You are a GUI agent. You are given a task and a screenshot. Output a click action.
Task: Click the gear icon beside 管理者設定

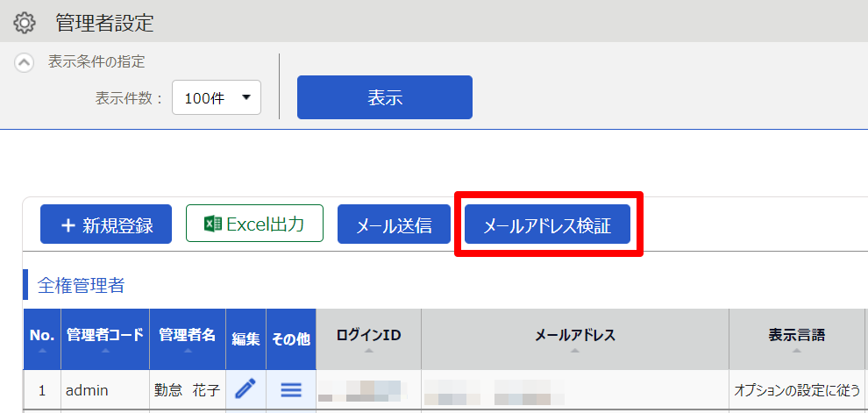pyautogui.click(x=25, y=24)
